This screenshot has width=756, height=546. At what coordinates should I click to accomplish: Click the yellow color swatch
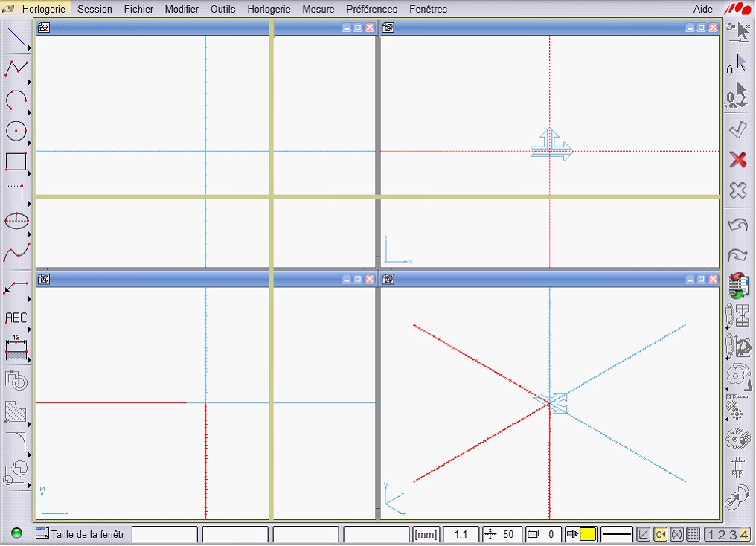pyautogui.click(x=588, y=534)
